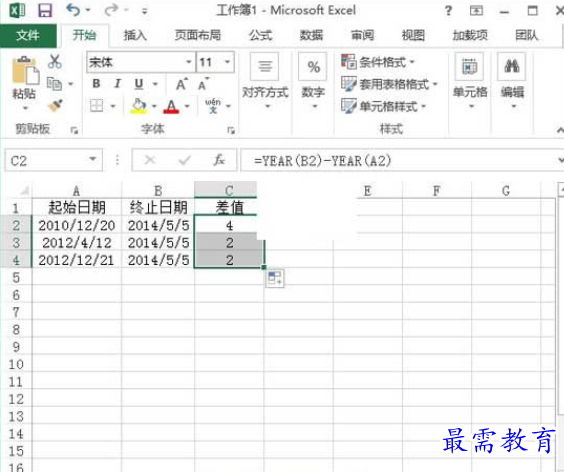Select the row 5 header

(16, 278)
